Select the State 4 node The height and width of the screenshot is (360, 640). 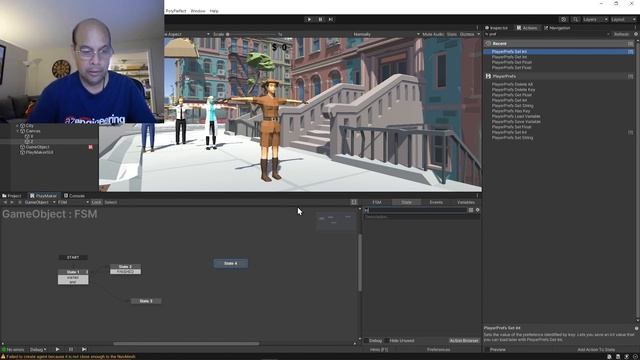[x=231, y=264]
